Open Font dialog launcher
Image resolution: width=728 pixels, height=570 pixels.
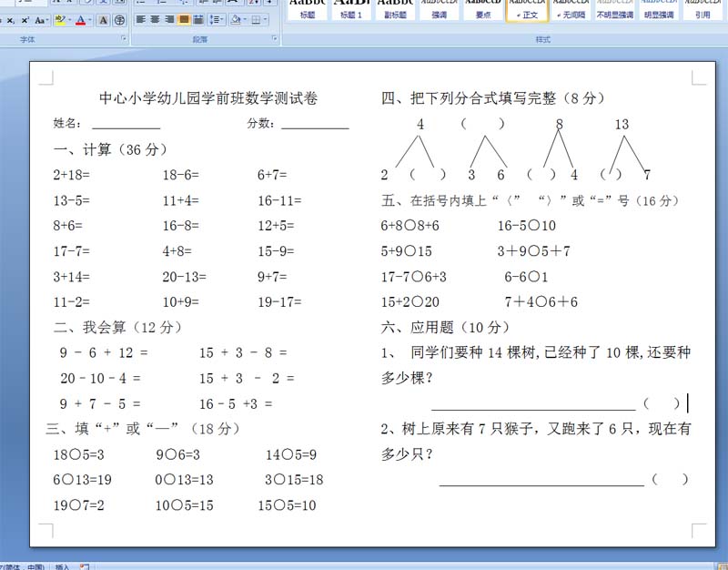(x=124, y=39)
